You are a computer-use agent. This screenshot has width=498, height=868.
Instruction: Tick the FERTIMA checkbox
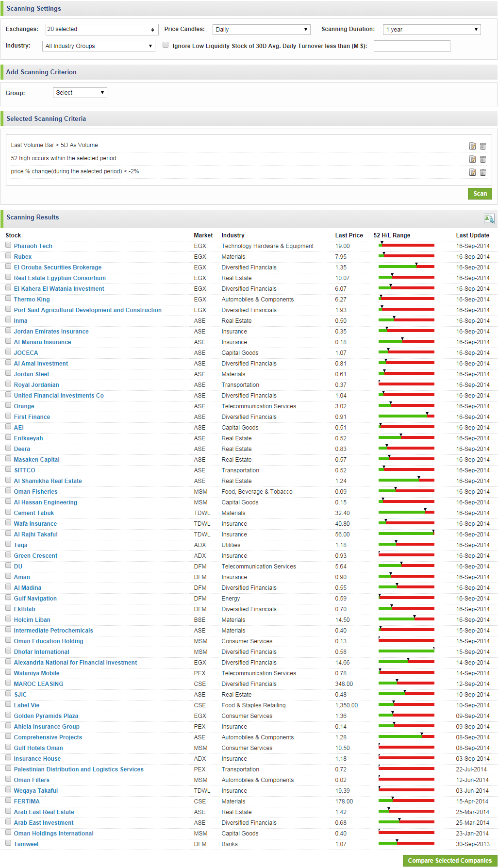coord(8,801)
